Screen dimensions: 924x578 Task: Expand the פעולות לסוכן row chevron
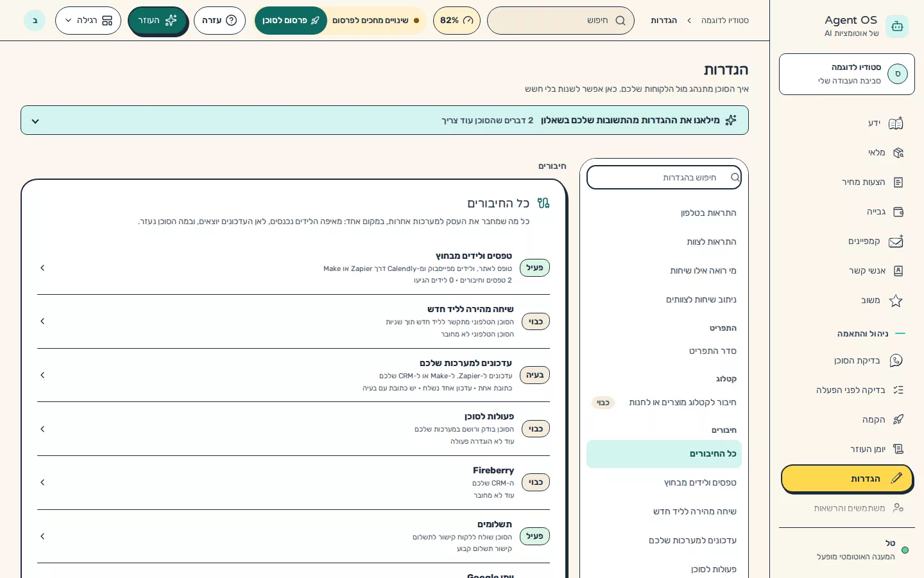click(x=42, y=429)
